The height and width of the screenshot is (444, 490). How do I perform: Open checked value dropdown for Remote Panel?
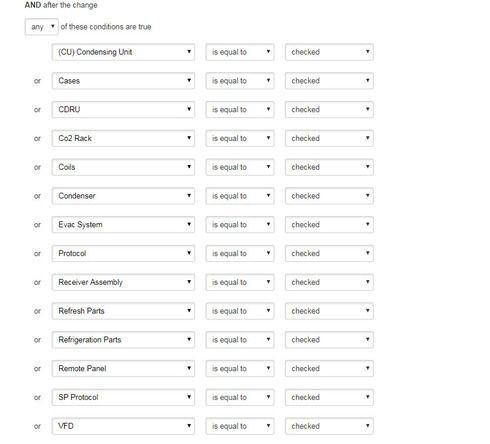pyautogui.click(x=329, y=369)
